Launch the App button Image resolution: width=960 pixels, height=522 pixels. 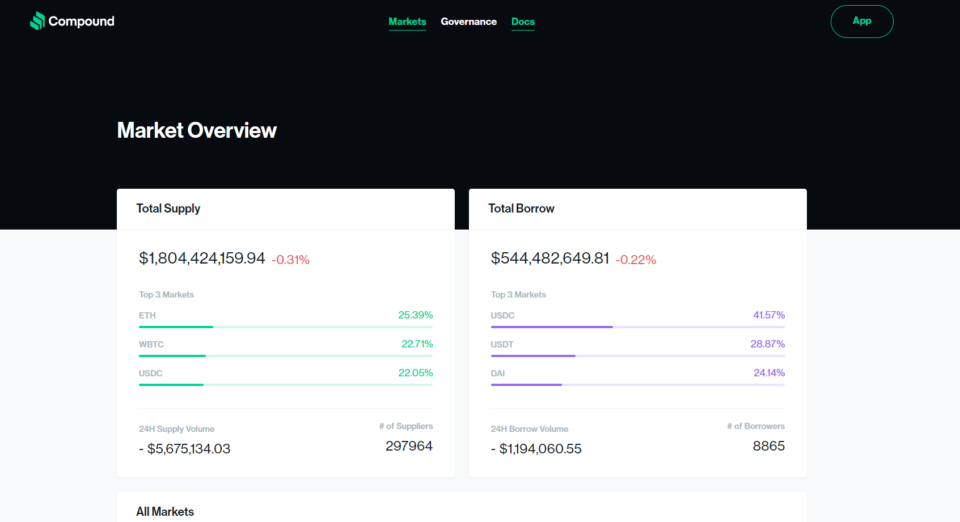[x=861, y=21]
